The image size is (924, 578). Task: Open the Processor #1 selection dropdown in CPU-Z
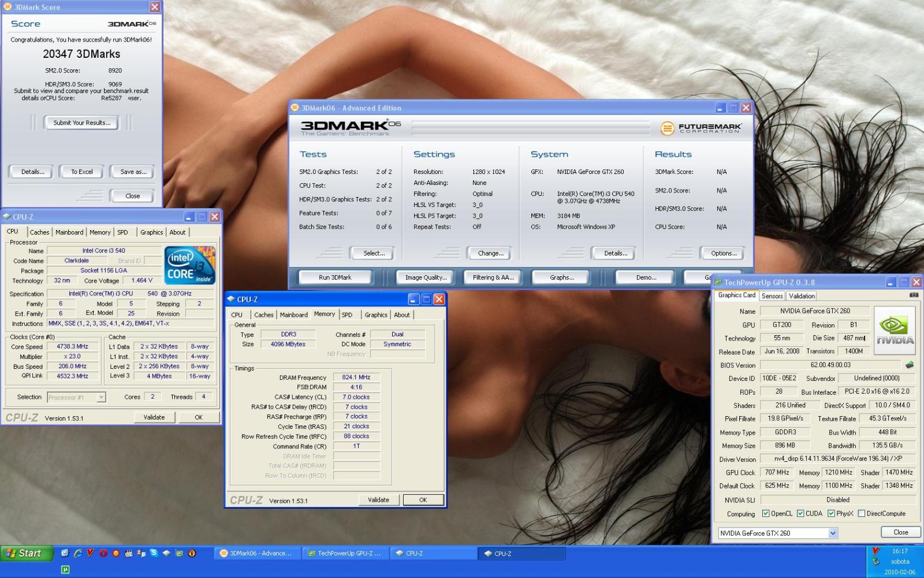[101, 397]
